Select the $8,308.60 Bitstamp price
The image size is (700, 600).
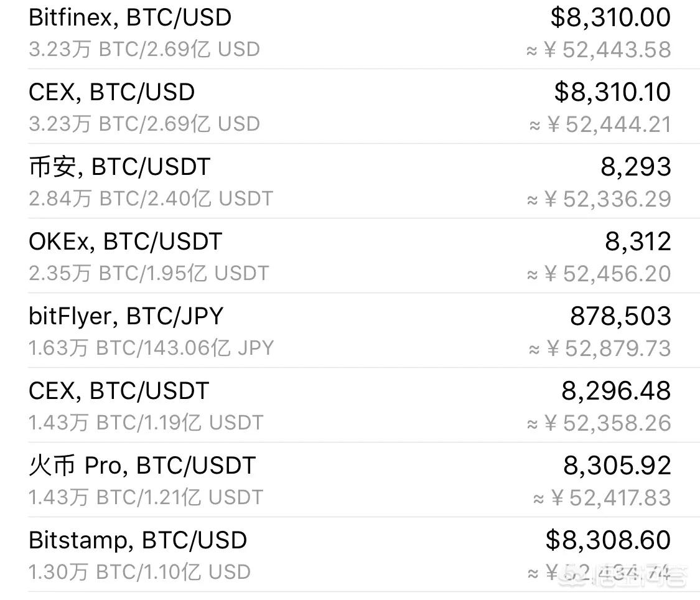coord(608,540)
